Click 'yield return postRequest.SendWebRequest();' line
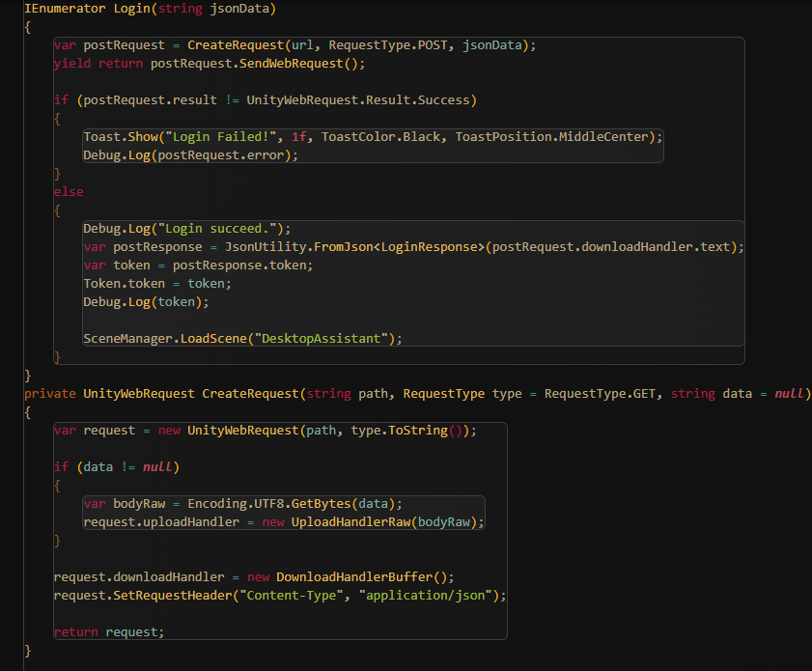The image size is (812, 671). coord(210,64)
